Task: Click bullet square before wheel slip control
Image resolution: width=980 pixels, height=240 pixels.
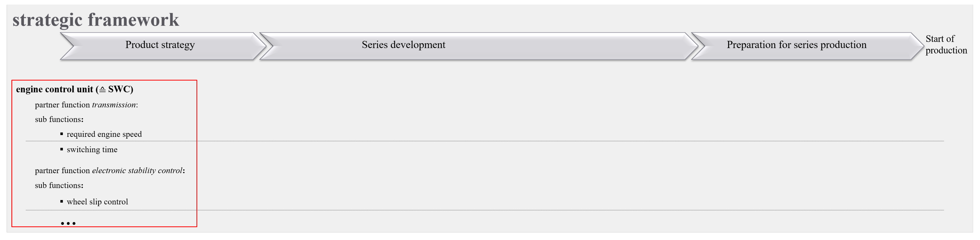Action: (62, 202)
